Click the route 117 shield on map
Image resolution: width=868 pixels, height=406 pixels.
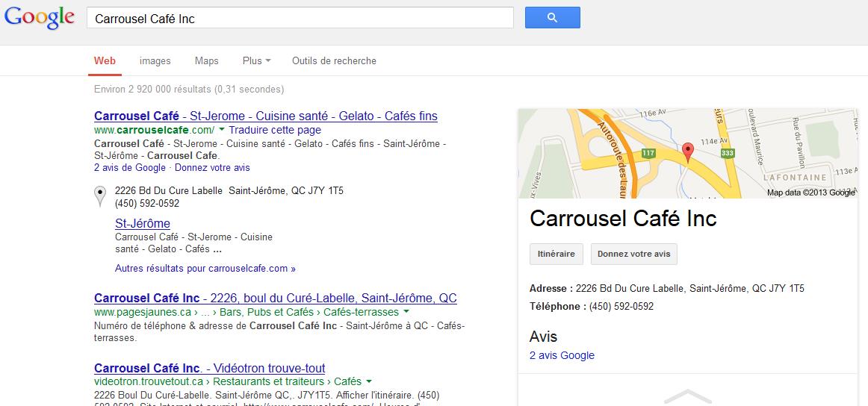[648, 152]
